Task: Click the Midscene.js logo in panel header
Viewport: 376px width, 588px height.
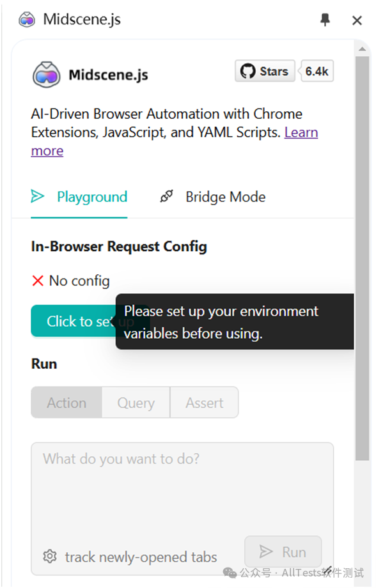Action: (47, 75)
